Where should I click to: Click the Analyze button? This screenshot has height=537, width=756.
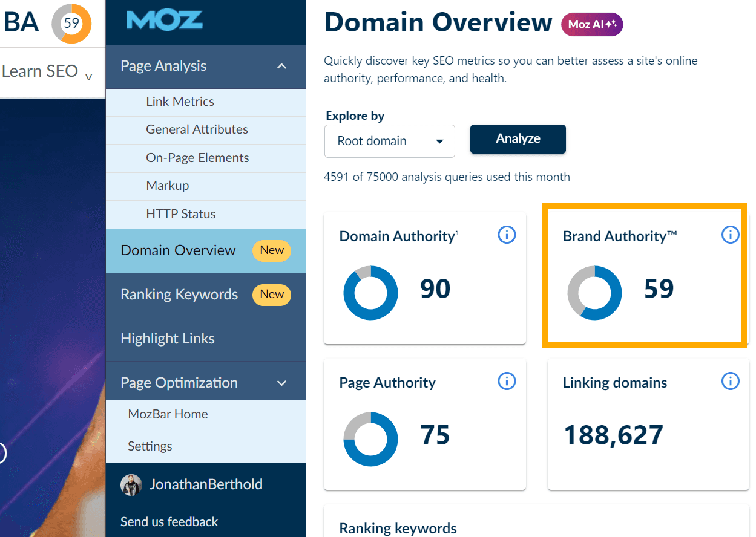[518, 138]
